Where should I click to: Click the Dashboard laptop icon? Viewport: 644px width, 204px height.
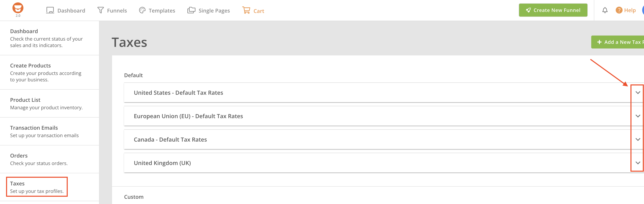point(50,11)
